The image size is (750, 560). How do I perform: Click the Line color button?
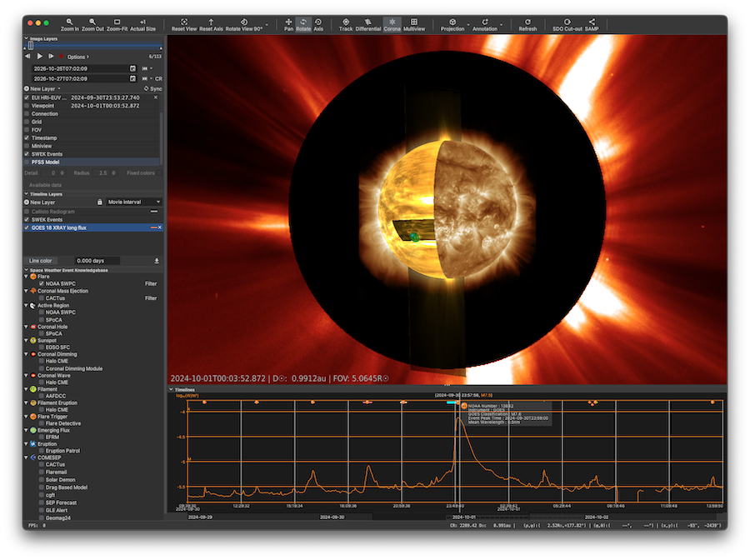point(40,261)
